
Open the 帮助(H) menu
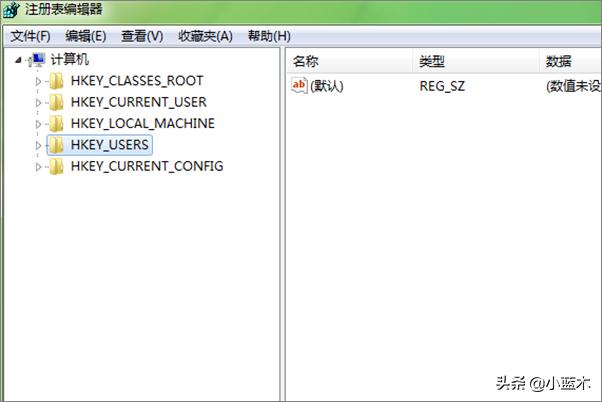coord(269,36)
